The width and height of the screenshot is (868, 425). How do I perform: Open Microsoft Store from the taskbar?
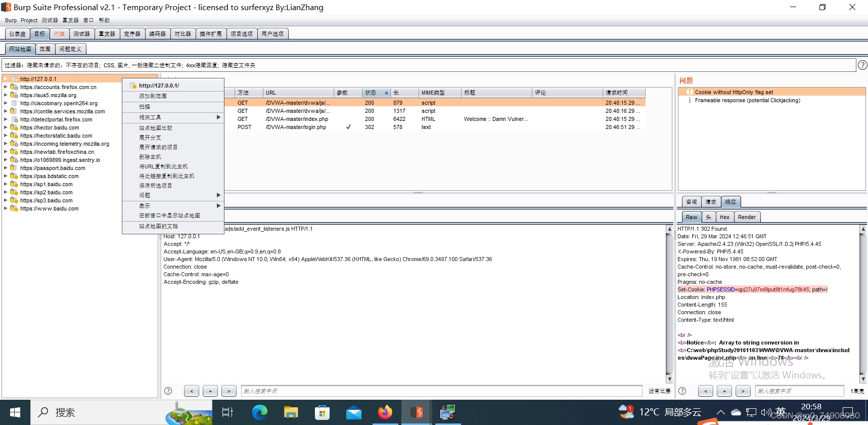[x=323, y=412]
